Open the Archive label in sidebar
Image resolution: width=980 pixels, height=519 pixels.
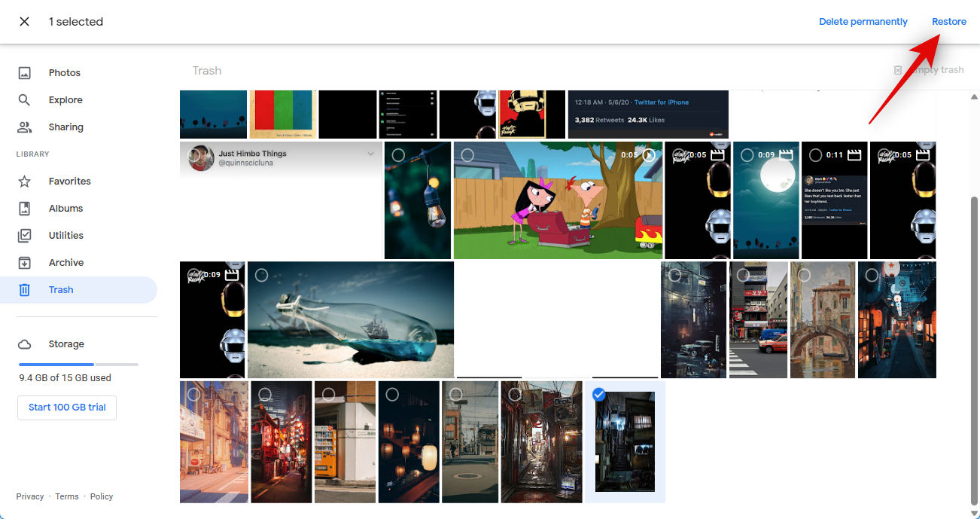pyautogui.click(x=66, y=263)
